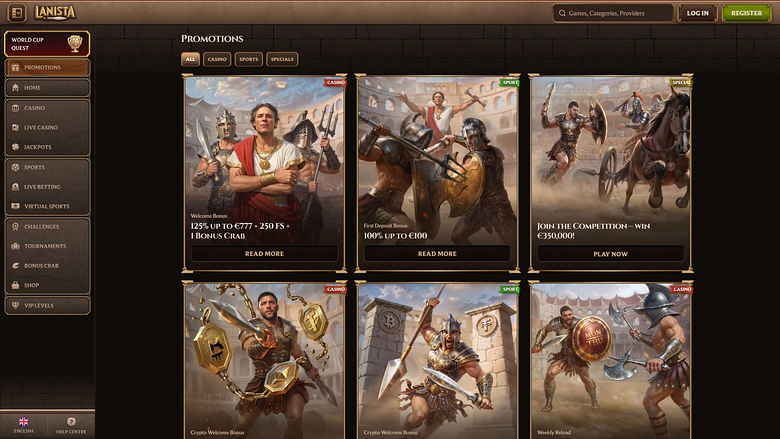
Task: Select the Casino filter tab
Action: (x=217, y=59)
